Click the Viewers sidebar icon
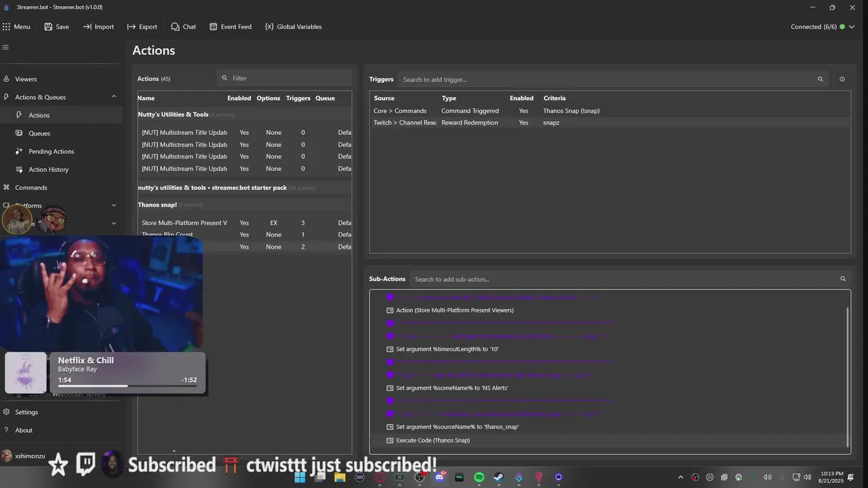The height and width of the screenshot is (488, 868). pyautogui.click(x=6, y=79)
